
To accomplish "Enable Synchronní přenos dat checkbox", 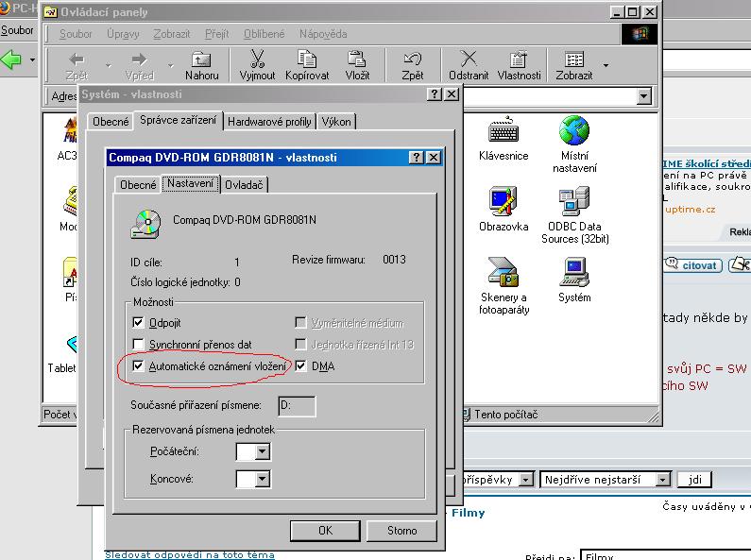I will tap(138, 344).
